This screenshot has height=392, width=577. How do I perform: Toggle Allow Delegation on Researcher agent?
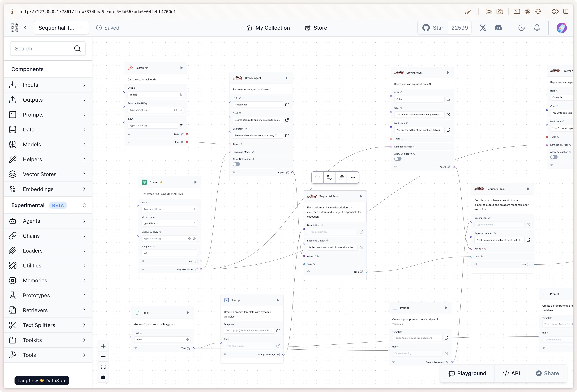click(x=236, y=164)
